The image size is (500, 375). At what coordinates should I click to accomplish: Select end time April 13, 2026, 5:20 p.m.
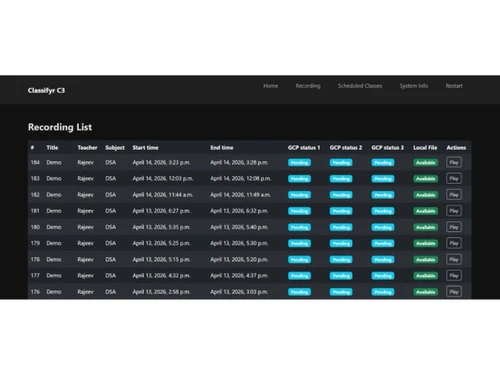239,259
